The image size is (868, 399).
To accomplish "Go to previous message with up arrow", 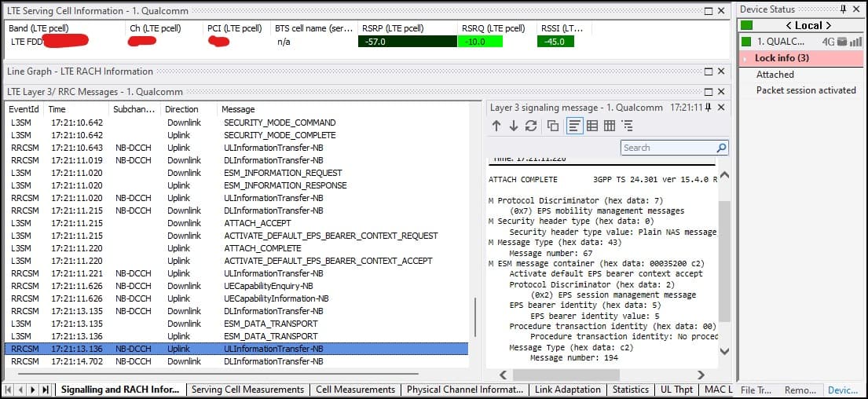I will 496,126.
